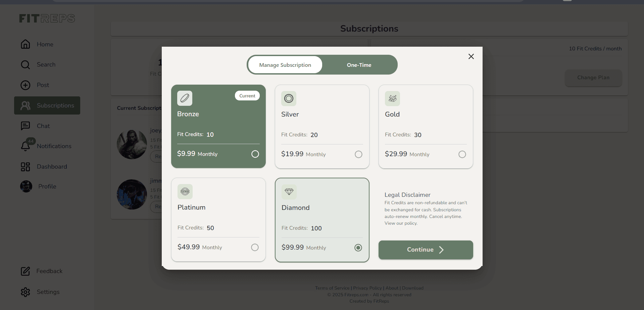Click the Platinum plan badge icon
Image resolution: width=644 pixels, height=310 pixels.
tap(185, 191)
